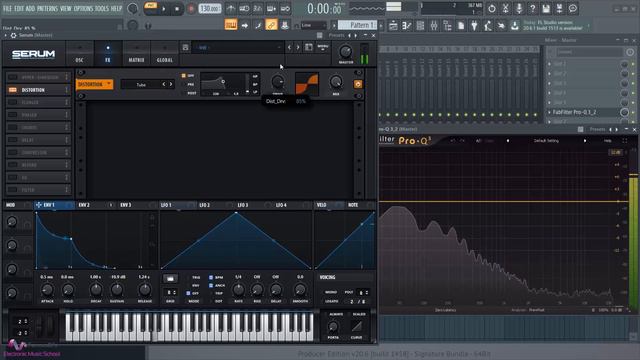The width and height of the screenshot is (640, 360).
Task: Toggle the REVERB effect on
Action: coord(13,165)
